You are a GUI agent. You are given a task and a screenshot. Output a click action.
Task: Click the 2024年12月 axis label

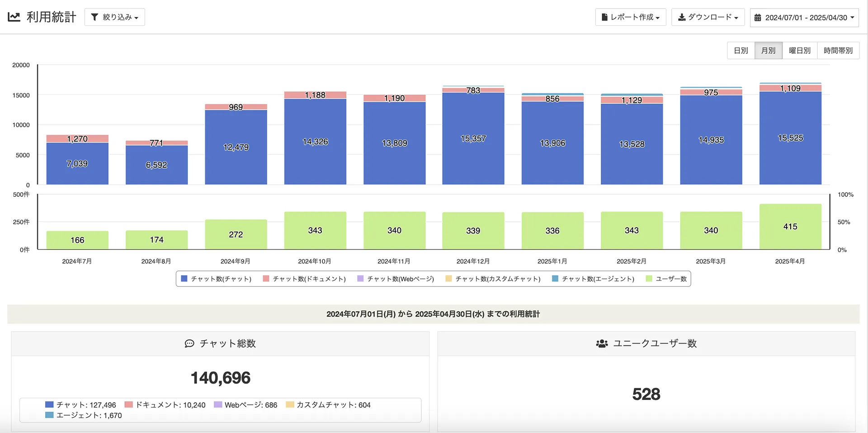tap(473, 262)
